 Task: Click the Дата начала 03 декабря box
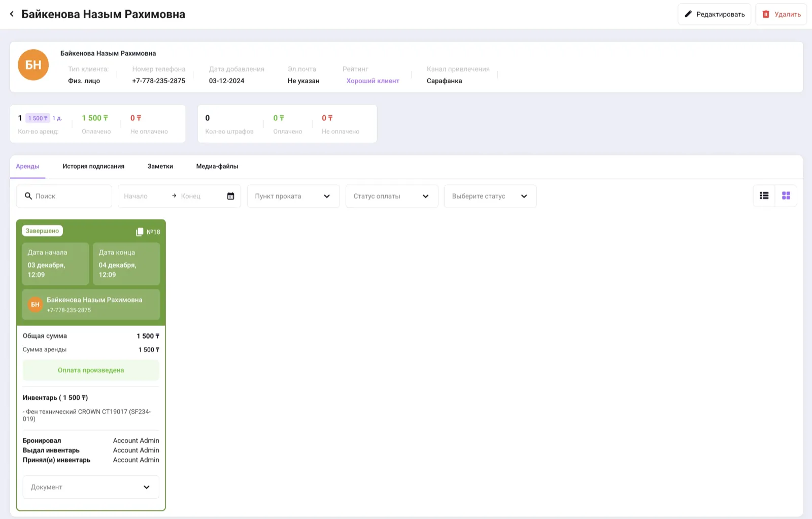(x=55, y=264)
